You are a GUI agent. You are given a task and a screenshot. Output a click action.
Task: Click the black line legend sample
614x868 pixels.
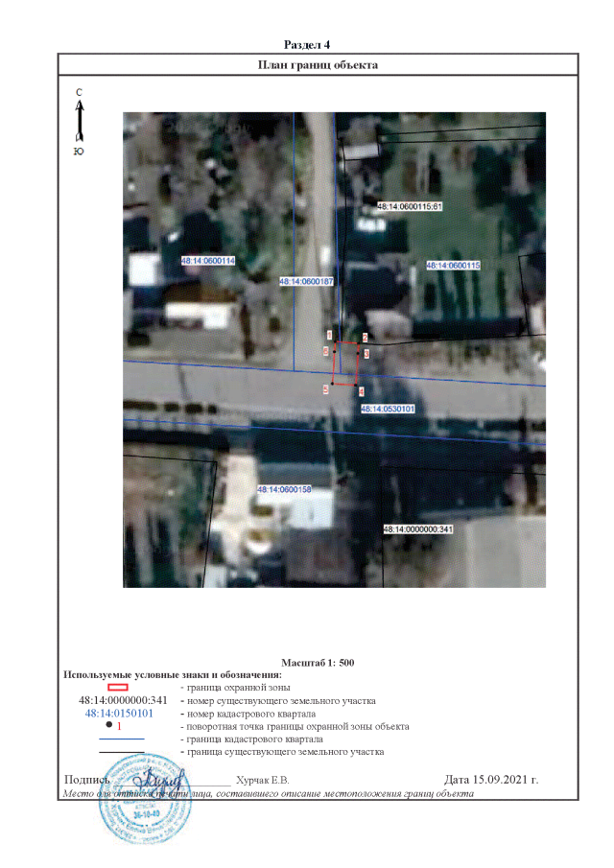121,753
